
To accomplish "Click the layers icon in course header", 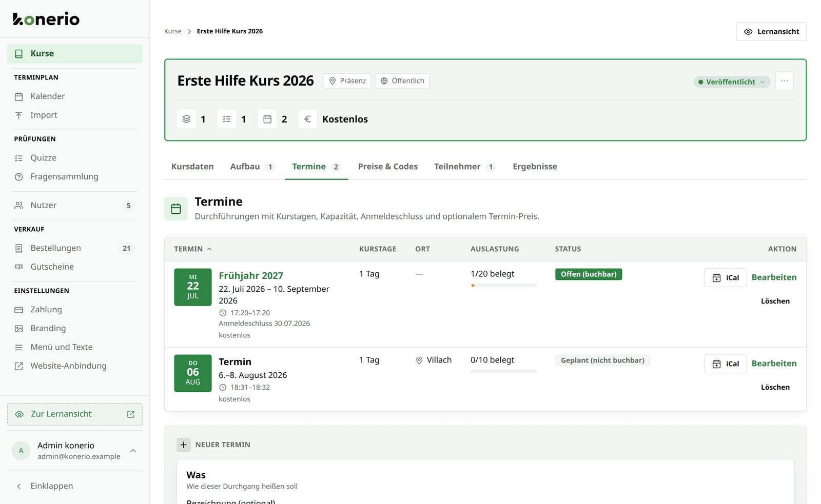I will click(x=187, y=119).
